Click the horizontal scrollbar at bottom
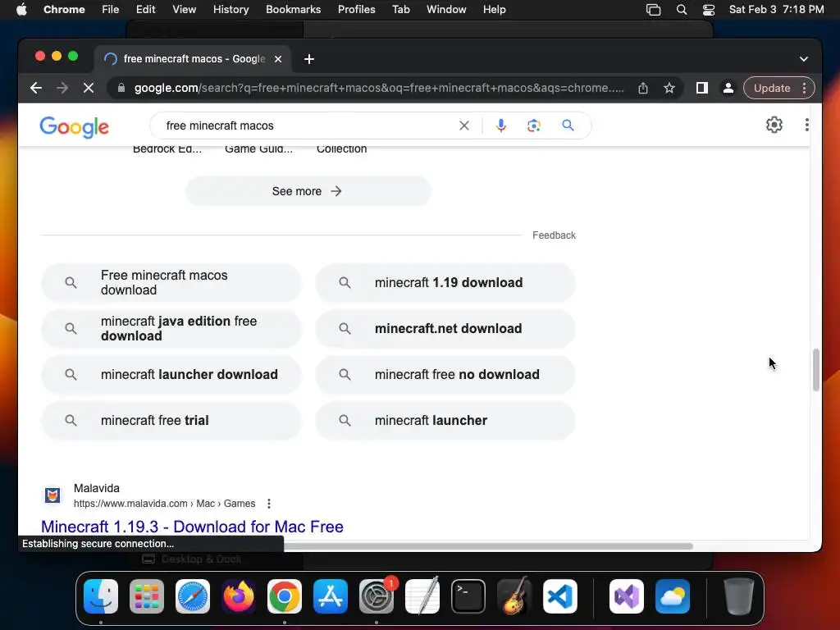Screen dimensions: 840x630 click(x=487, y=546)
